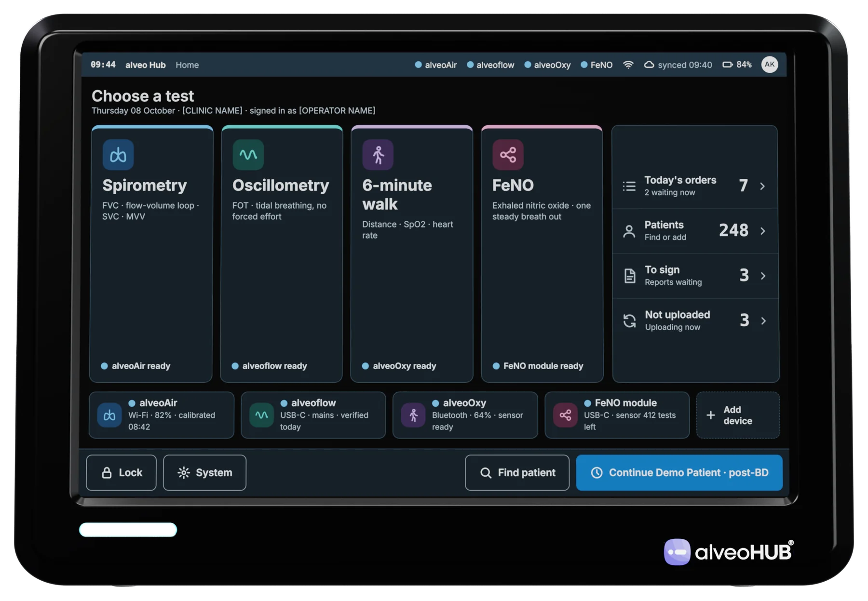Go to Home in the top bar
The width and height of the screenshot is (868, 601).
point(187,65)
